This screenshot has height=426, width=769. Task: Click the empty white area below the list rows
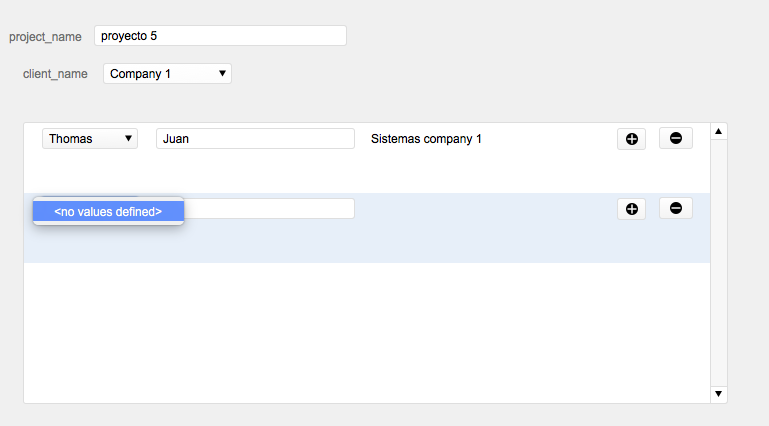coord(367,333)
